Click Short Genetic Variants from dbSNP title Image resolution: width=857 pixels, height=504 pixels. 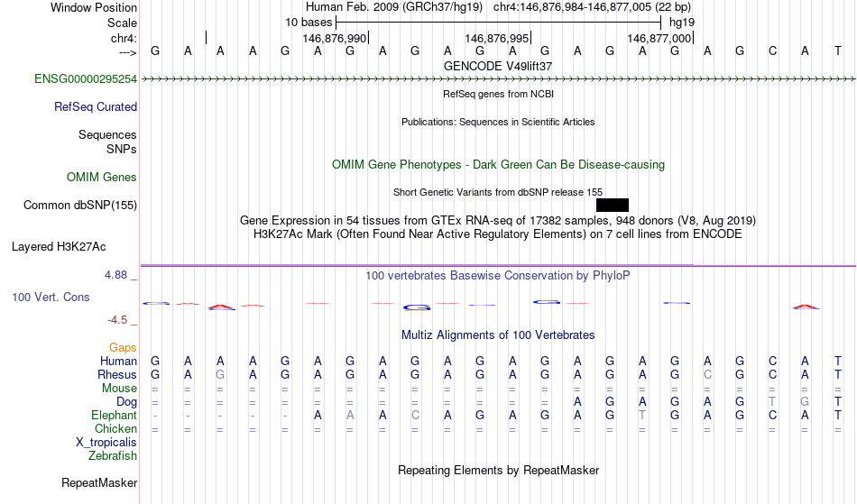[x=498, y=192]
